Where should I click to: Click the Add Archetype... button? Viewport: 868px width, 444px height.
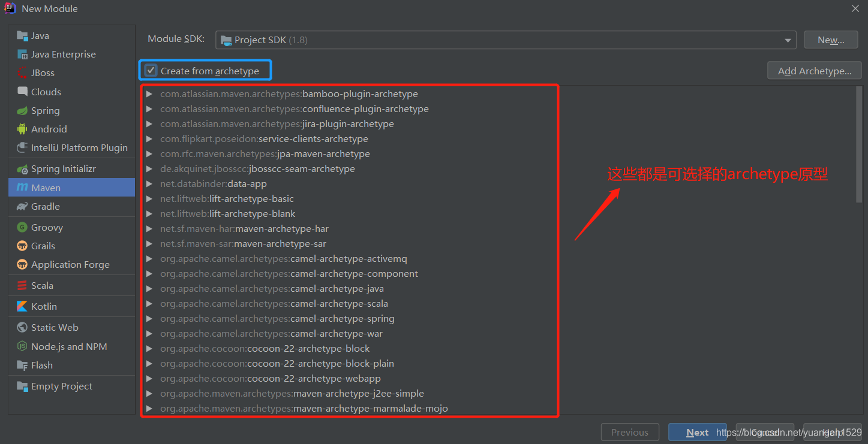coord(815,71)
